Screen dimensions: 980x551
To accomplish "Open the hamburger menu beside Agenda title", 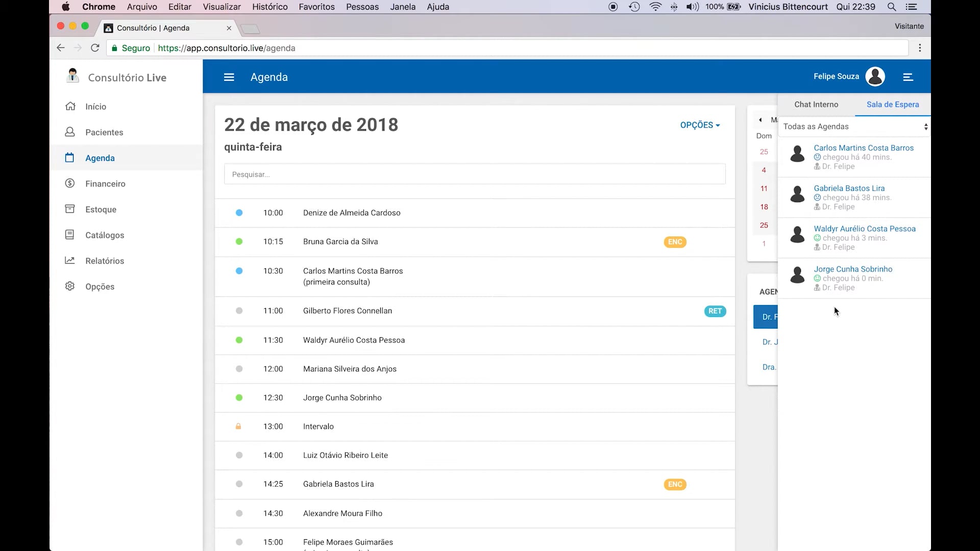I will (229, 77).
